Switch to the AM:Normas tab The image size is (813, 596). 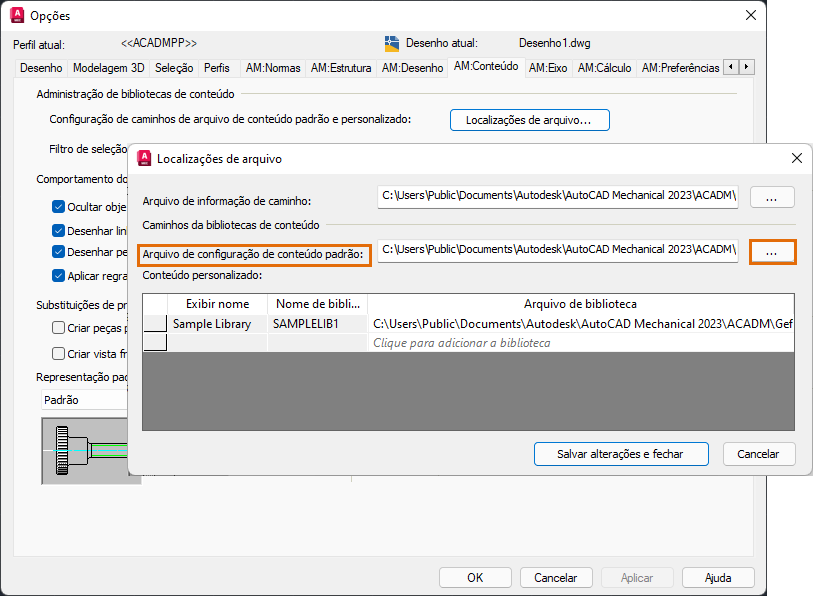(x=273, y=68)
